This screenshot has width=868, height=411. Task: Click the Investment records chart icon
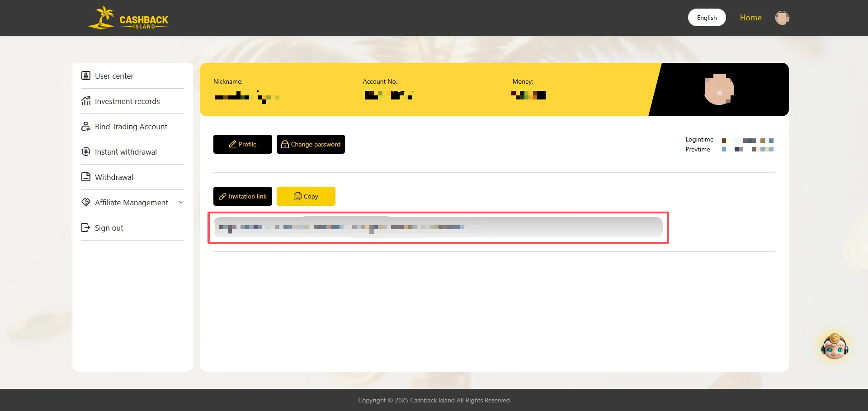(86, 101)
